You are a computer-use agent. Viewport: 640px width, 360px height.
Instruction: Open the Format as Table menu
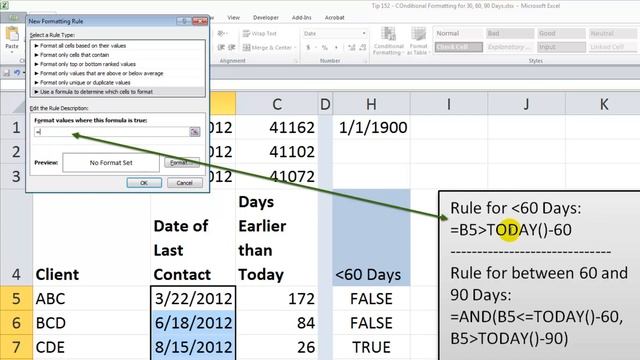click(418, 41)
